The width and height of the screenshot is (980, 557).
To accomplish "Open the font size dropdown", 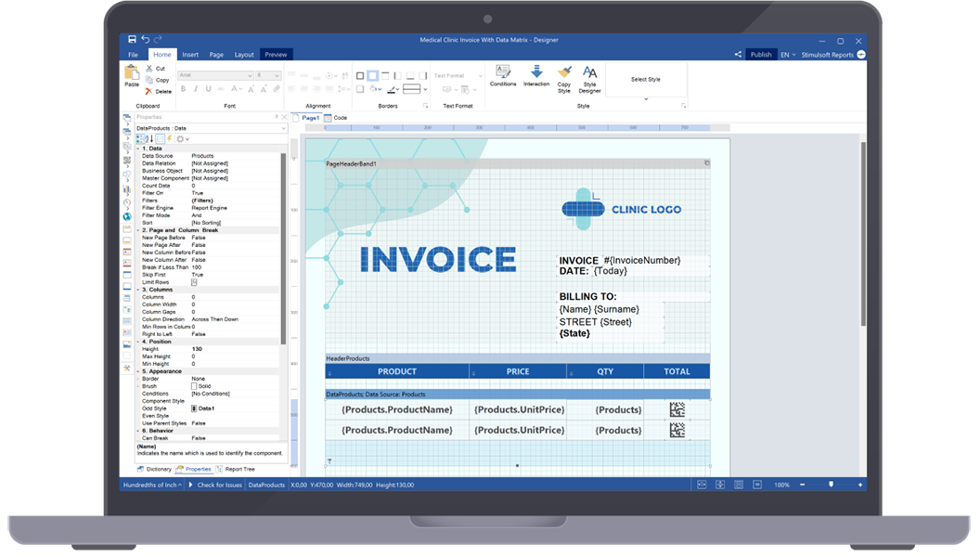I will [x=277, y=75].
